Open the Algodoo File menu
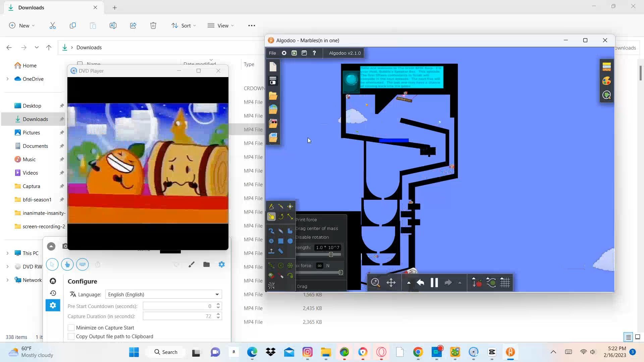This screenshot has height=362, width=644. tap(272, 53)
